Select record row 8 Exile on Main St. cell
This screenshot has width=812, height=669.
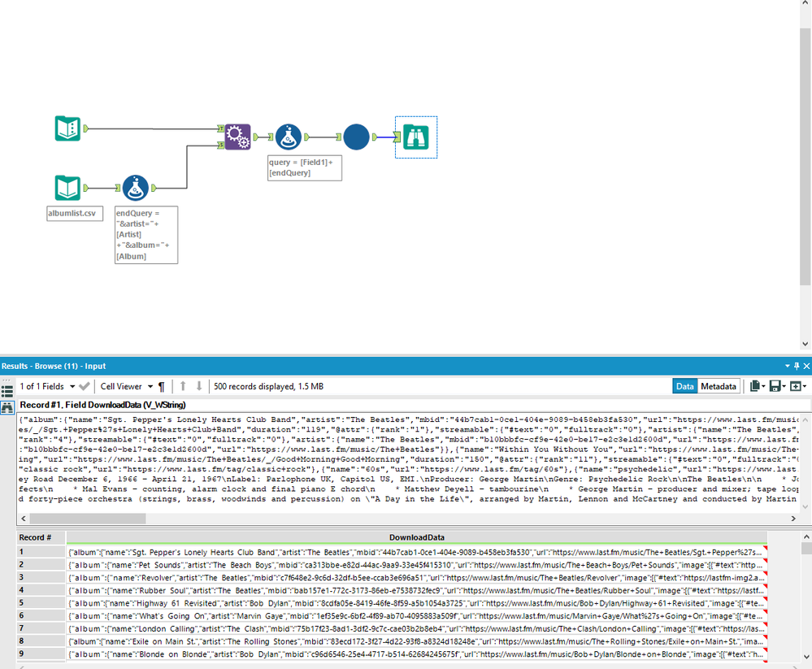(416, 641)
